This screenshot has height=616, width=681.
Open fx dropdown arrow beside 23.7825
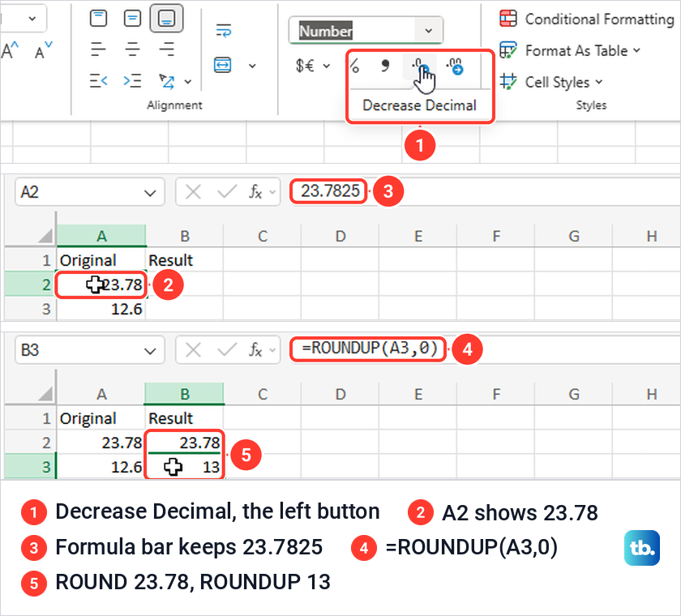[272, 192]
